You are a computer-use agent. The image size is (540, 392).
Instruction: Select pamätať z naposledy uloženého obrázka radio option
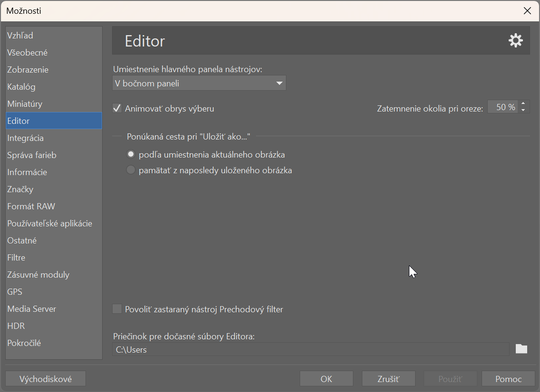pyautogui.click(x=131, y=170)
